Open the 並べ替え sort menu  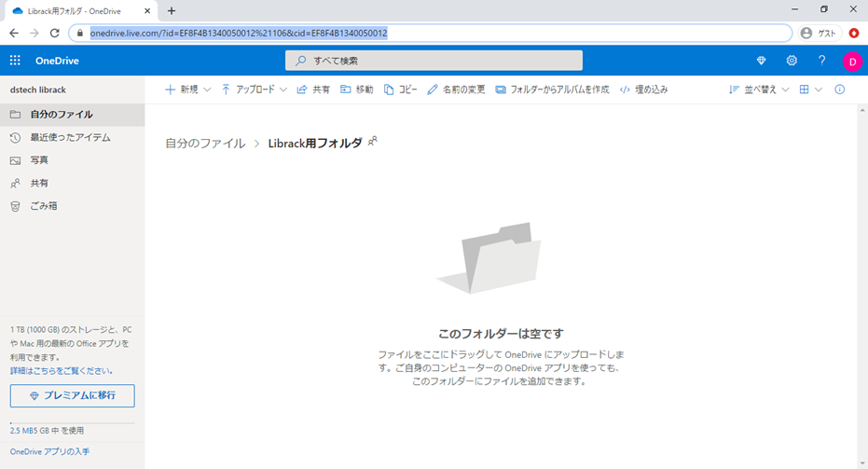coord(759,90)
